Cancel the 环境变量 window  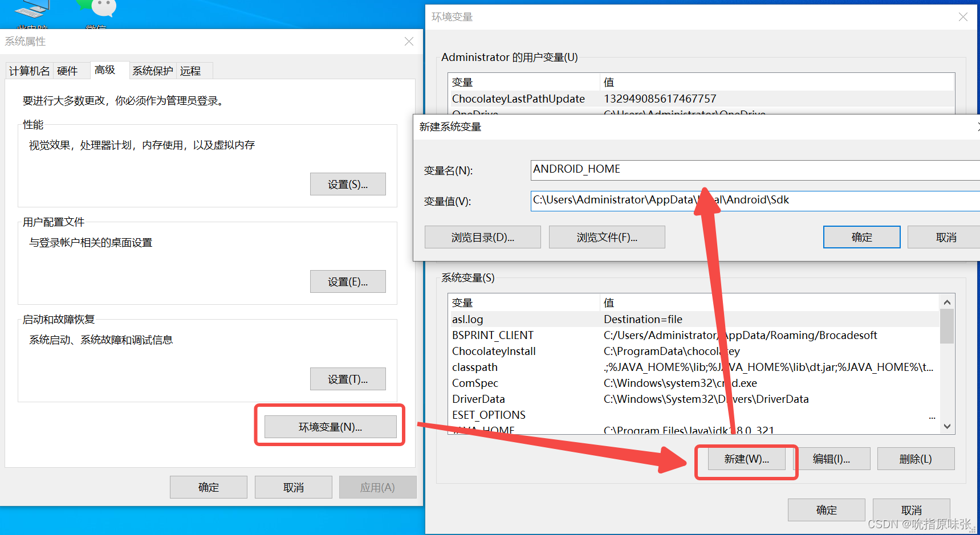point(911,510)
